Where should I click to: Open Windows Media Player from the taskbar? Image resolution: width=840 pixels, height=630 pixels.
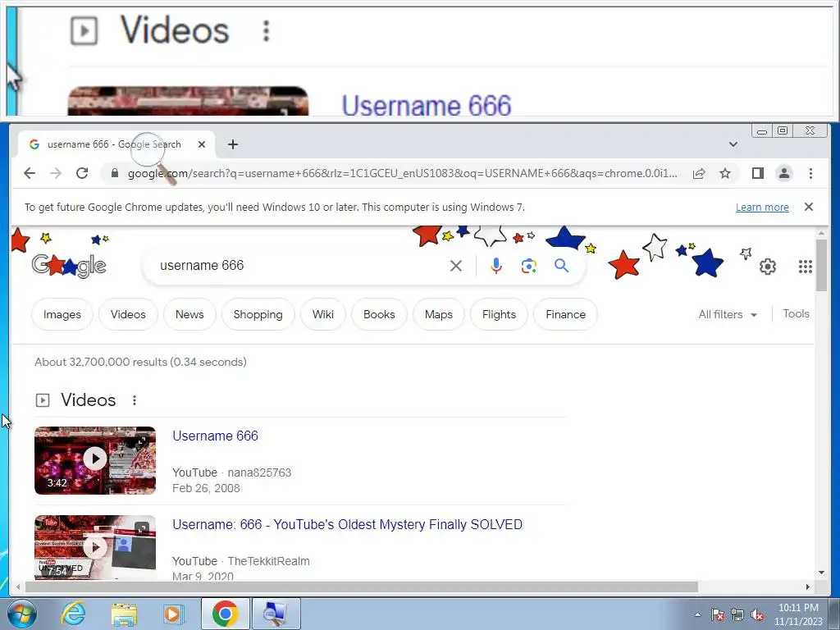tap(174, 614)
